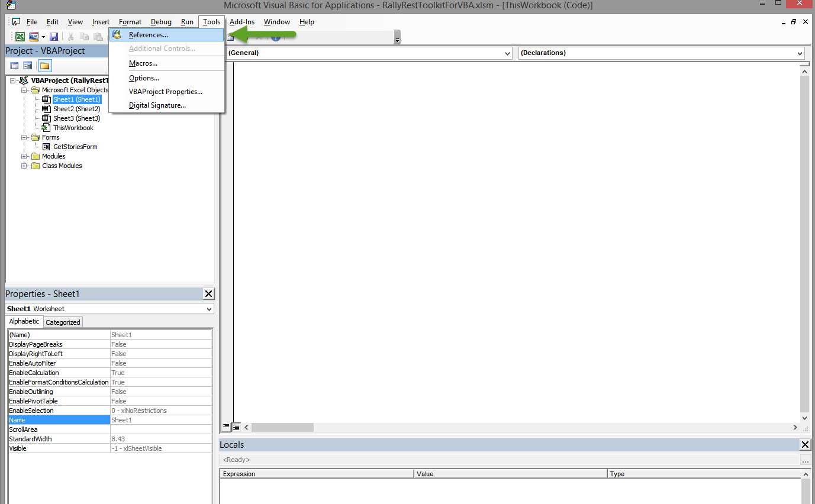Collapse the Microsoft Excel Objects folder
The width and height of the screenshot is (815, 504).
click(24, 90)
